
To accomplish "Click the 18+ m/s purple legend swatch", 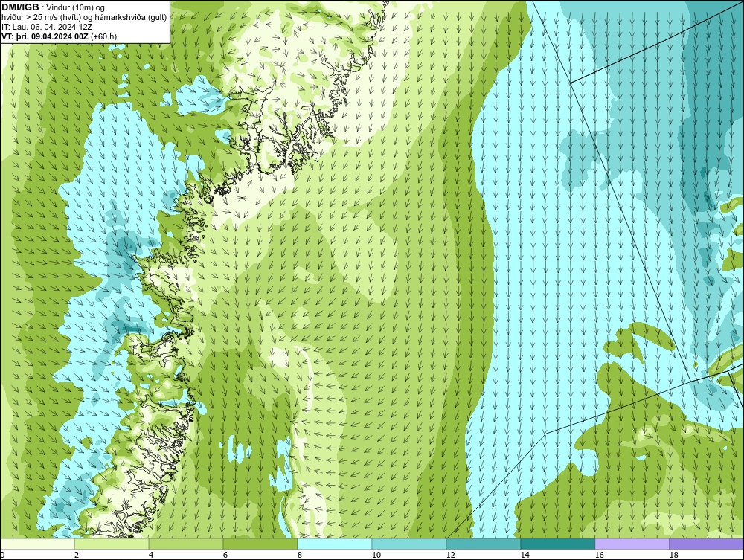I will (x=707, y=544).
